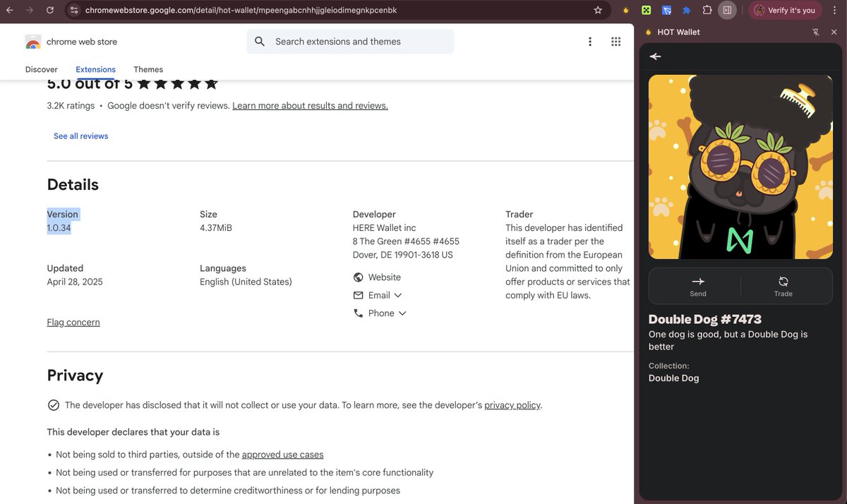847x504 pixels.
Task: Click the Flag concern link
Action: 73,323
